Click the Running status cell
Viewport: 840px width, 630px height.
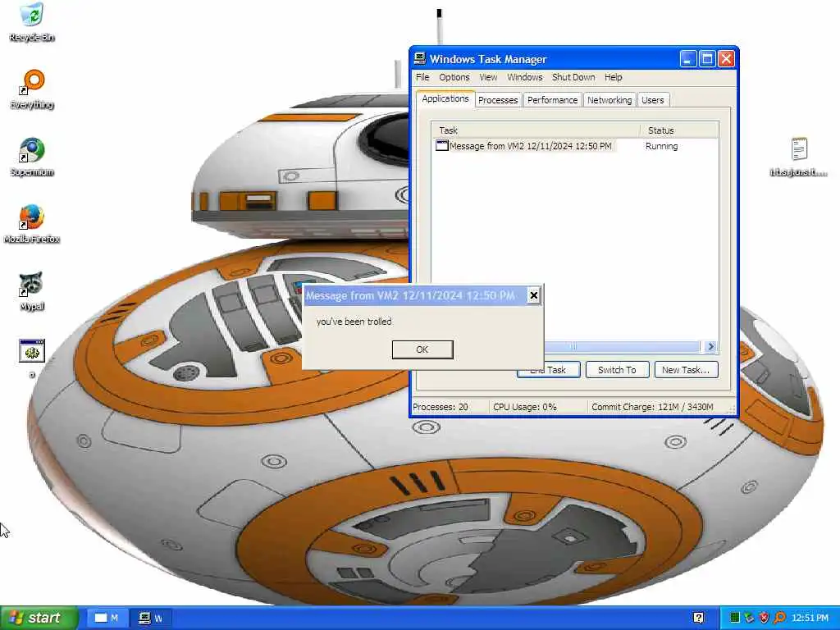pos(662,146)
